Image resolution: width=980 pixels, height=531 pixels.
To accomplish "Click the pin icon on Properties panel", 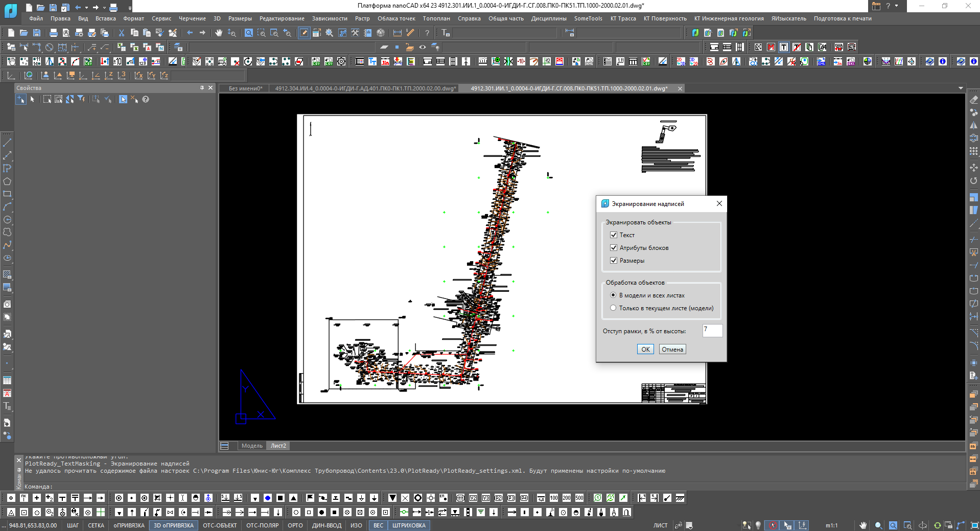I will (x=202, y=88).
